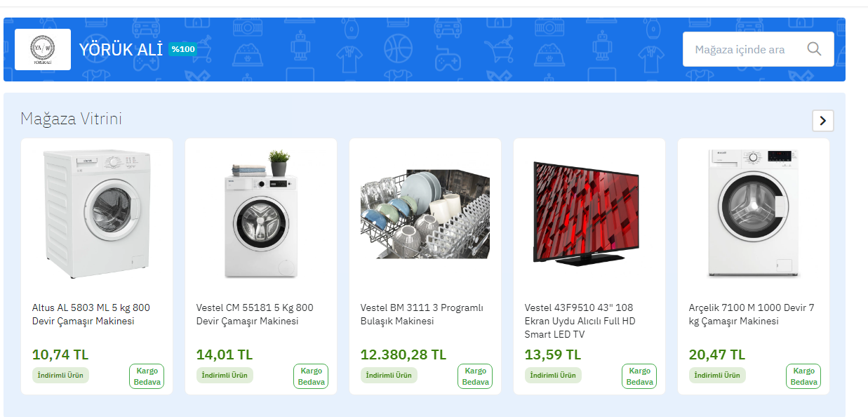Show next products in Mağaza Vitrini carousel

pyautogui.click(x=823, y=121)
